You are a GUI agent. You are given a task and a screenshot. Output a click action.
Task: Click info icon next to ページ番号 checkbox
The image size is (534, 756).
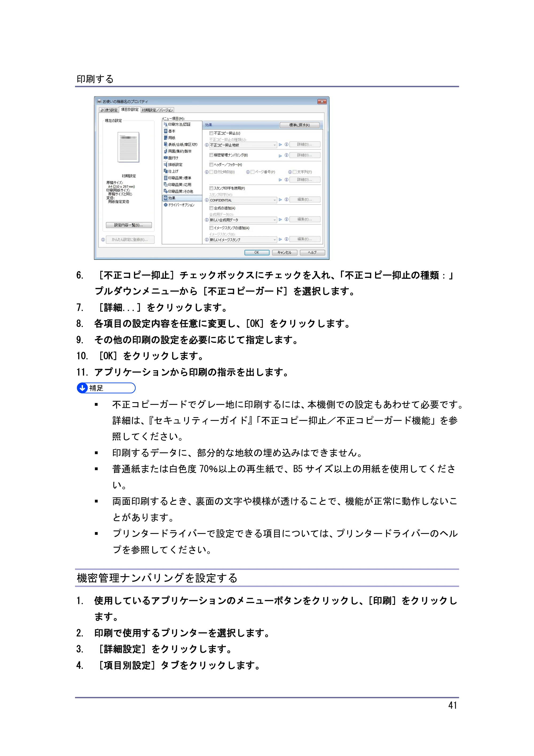[x=248, y=172]
